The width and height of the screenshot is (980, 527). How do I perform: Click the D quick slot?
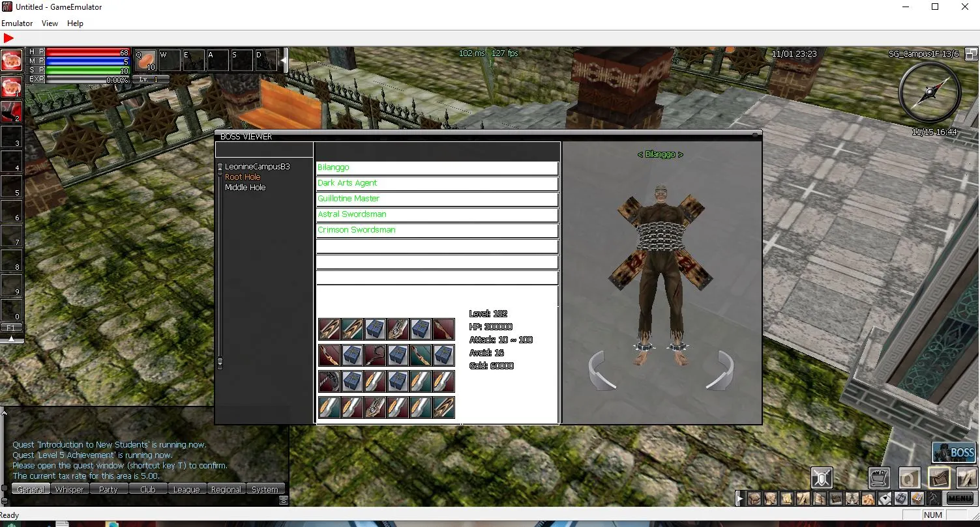(x=266, y=60)
